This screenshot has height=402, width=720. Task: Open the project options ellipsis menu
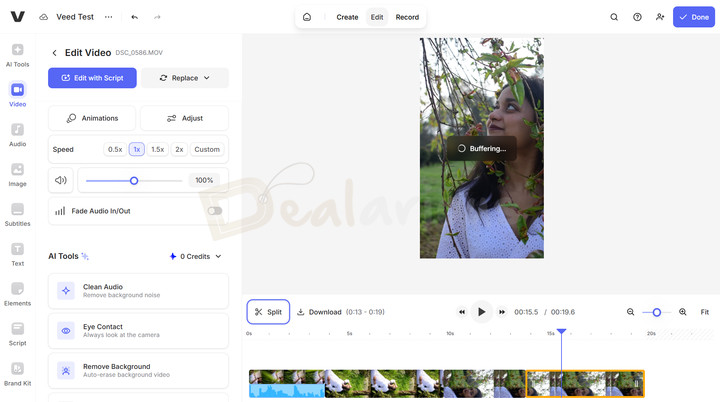(108, 17)
